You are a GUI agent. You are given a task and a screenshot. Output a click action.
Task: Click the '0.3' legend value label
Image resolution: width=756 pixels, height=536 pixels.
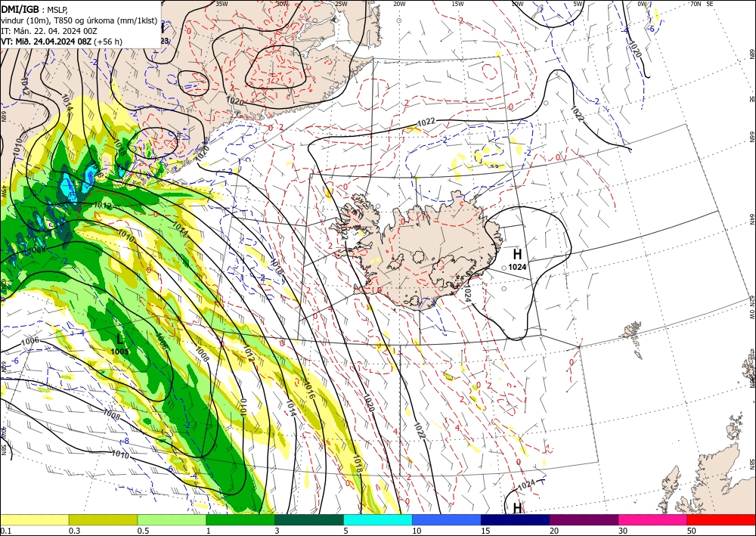point(74,530)
